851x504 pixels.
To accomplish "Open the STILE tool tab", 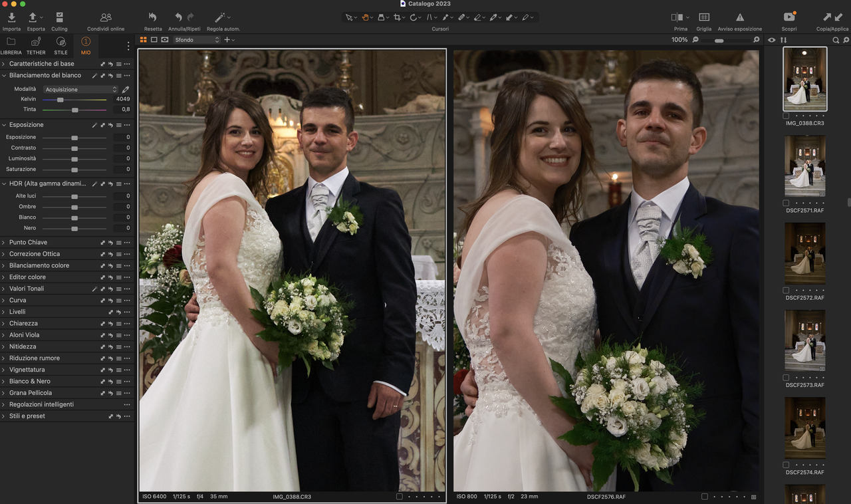I will (61, 46).
